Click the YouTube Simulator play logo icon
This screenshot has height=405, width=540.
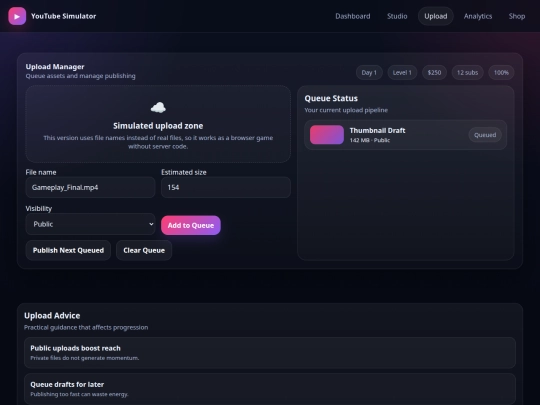pos(17,16)
